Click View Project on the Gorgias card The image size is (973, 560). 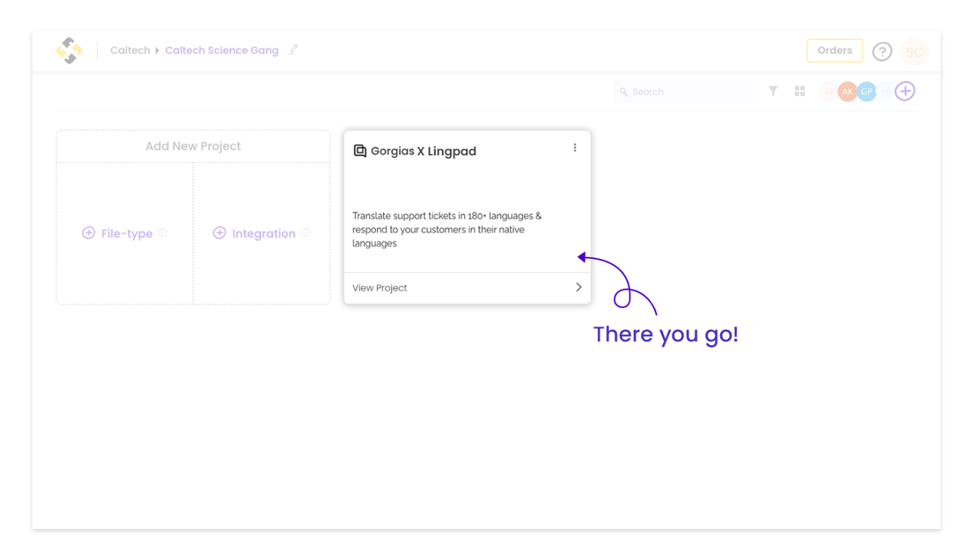(x=379, y=287)
